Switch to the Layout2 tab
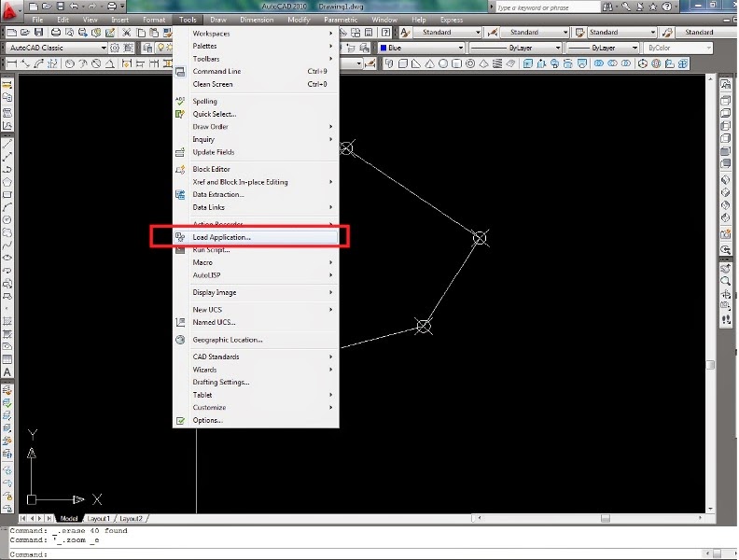The image size is (739, 560). (x=131, y=519)
